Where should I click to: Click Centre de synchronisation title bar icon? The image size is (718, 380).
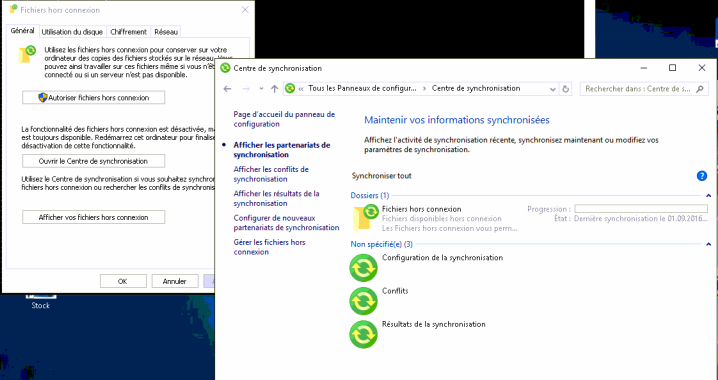coord(225,68)
